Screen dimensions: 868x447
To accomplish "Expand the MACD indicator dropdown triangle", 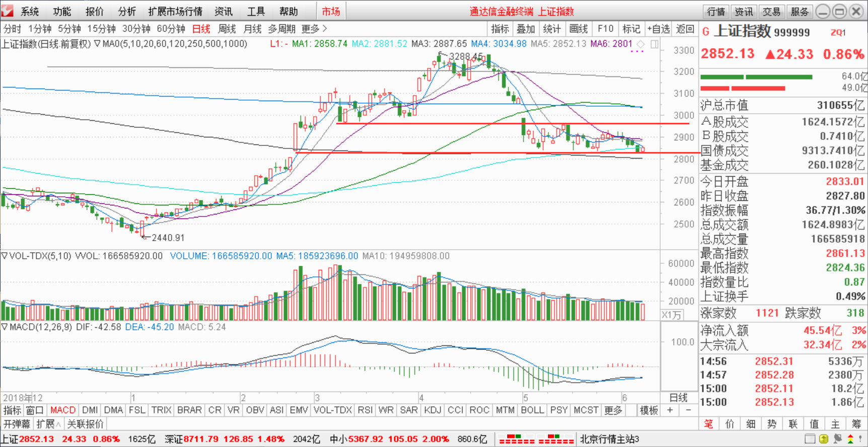I will pos(5,327).
